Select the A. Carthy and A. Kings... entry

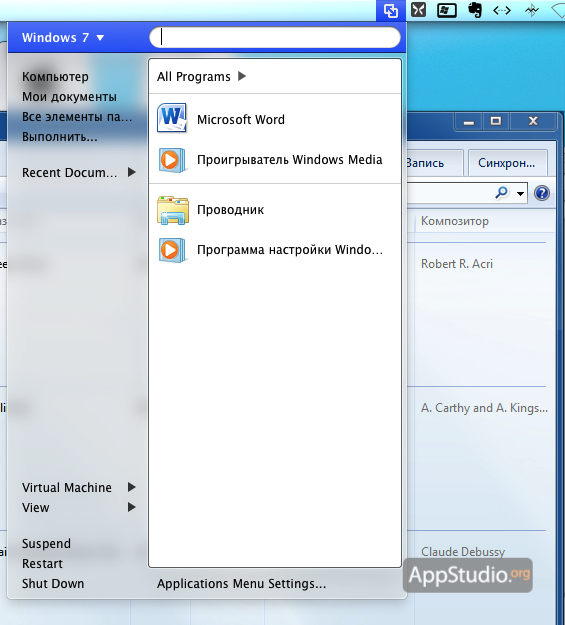(x=484, y=408)
